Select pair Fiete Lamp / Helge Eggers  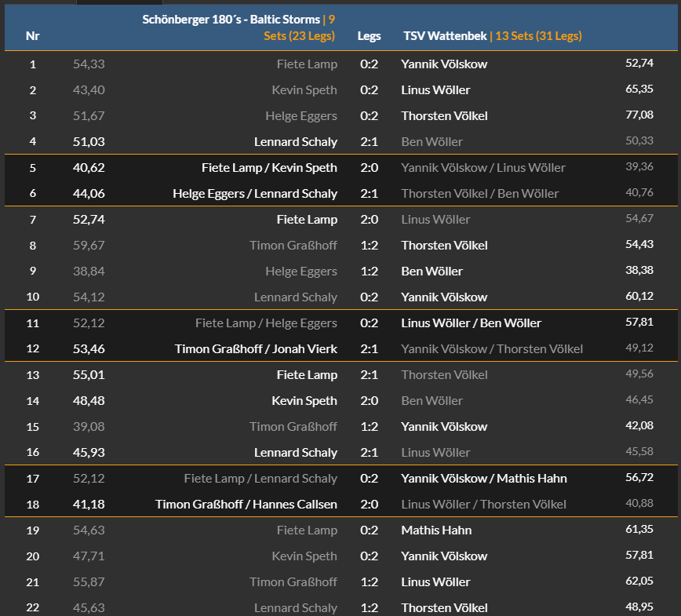pyautogui.click(x=266, y=323)
